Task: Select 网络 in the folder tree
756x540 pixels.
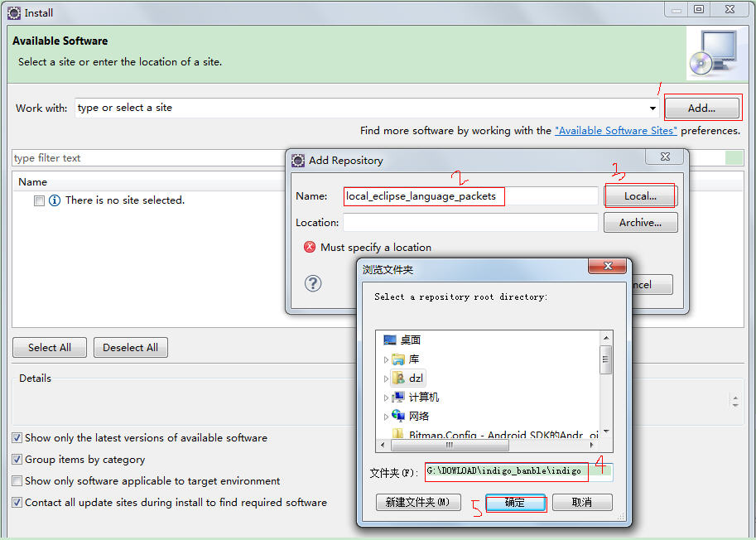Action: click(x=418, y=416)
